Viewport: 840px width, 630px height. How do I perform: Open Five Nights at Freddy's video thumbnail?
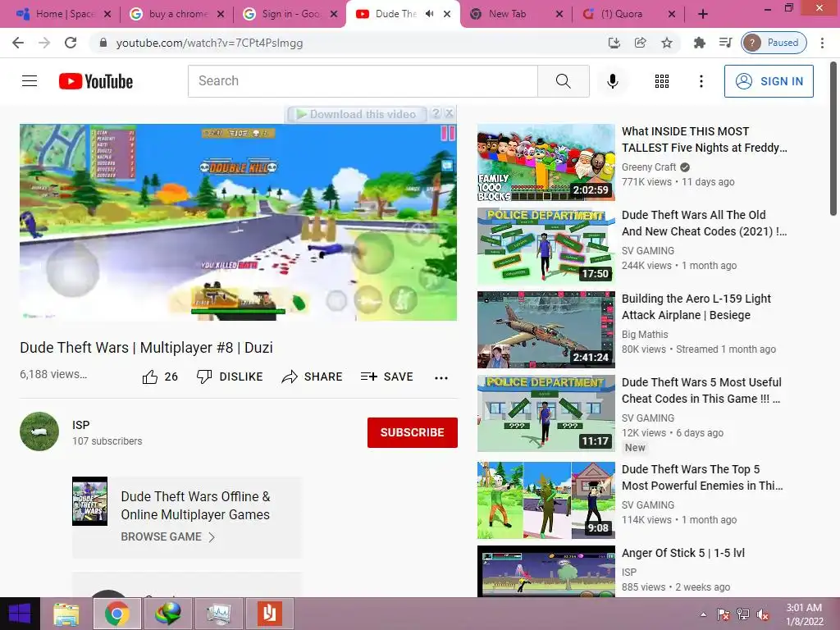(546, 163)
